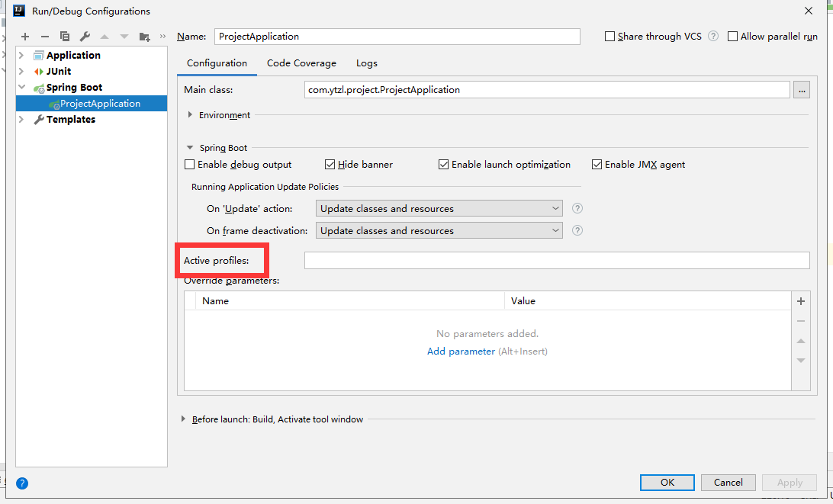
Task: Toggle Allow parallel run checkbox
Action: tap(732, 36)
